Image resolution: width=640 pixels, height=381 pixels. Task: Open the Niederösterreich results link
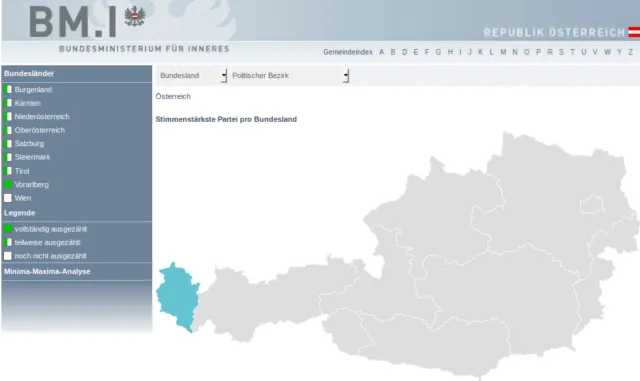42,116
